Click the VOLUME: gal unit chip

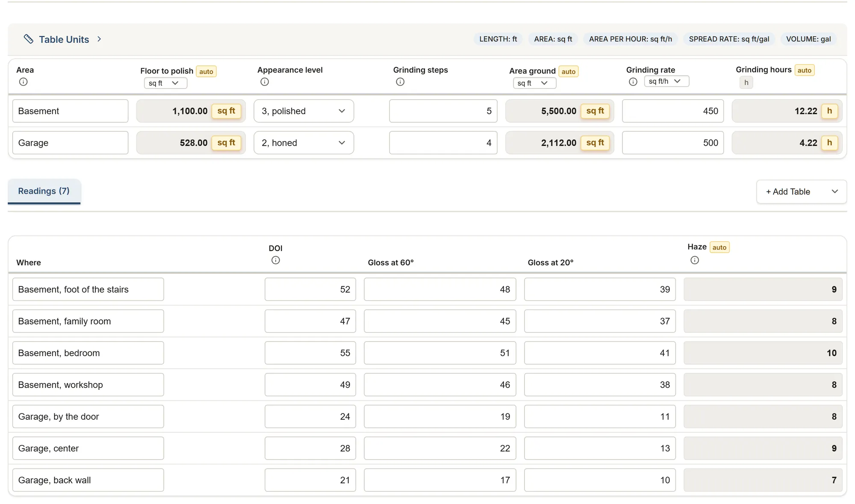[x=808, y=39]
